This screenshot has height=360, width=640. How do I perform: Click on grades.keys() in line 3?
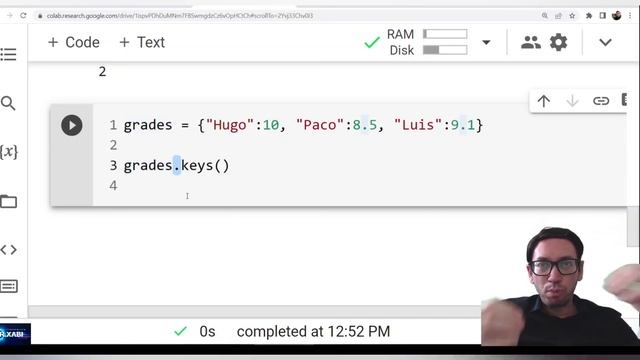click(x=177, y=165)
